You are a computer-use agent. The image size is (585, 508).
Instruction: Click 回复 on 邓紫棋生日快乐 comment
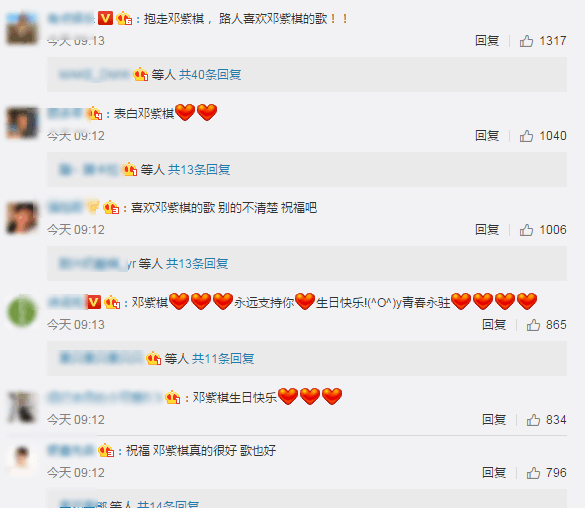click(494, 420)
